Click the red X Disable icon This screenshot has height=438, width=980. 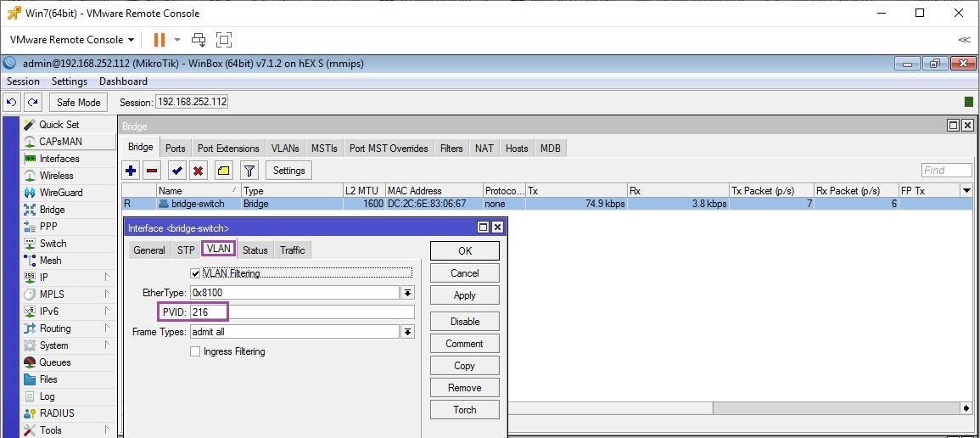(x=199, y=171)
